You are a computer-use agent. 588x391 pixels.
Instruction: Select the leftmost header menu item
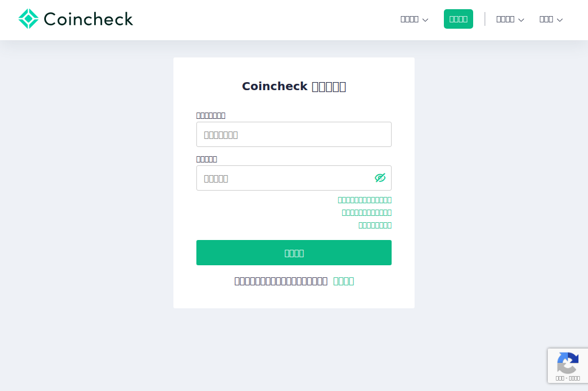point(409,19)
